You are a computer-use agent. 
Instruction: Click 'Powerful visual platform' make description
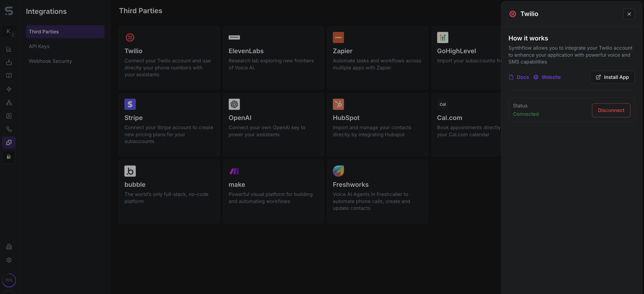pos(270,198)
